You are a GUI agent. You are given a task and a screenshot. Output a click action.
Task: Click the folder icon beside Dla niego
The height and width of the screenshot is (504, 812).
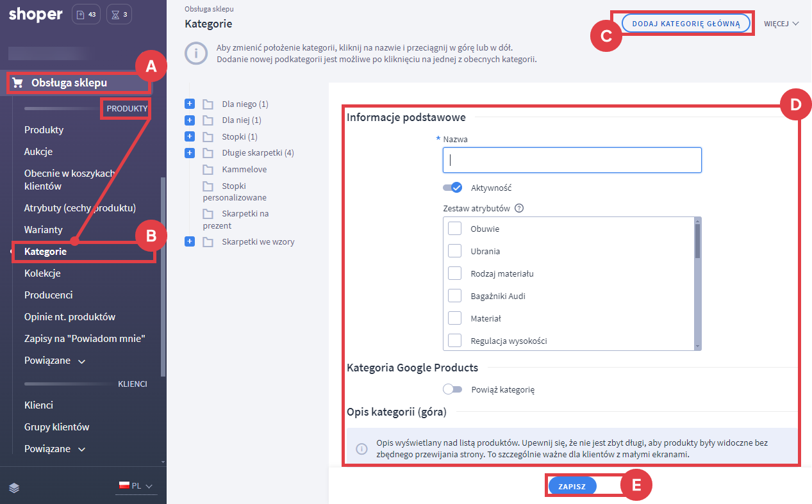208,104
